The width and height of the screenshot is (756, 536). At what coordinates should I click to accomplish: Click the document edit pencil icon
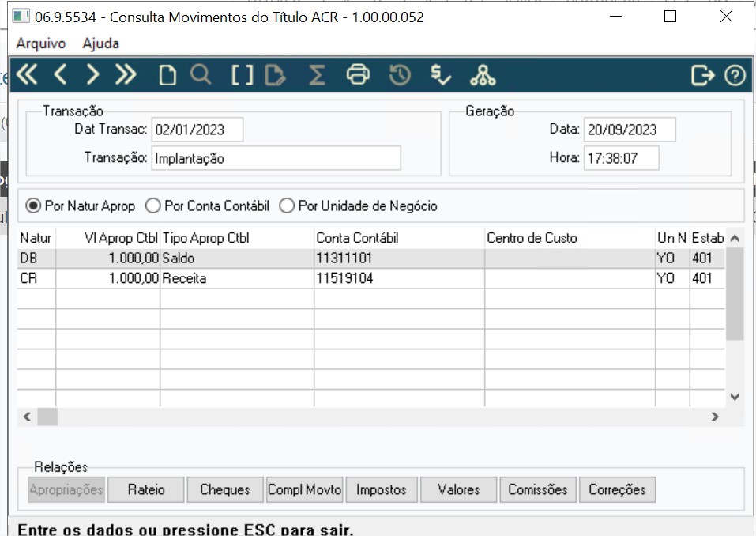pos(275,75)
